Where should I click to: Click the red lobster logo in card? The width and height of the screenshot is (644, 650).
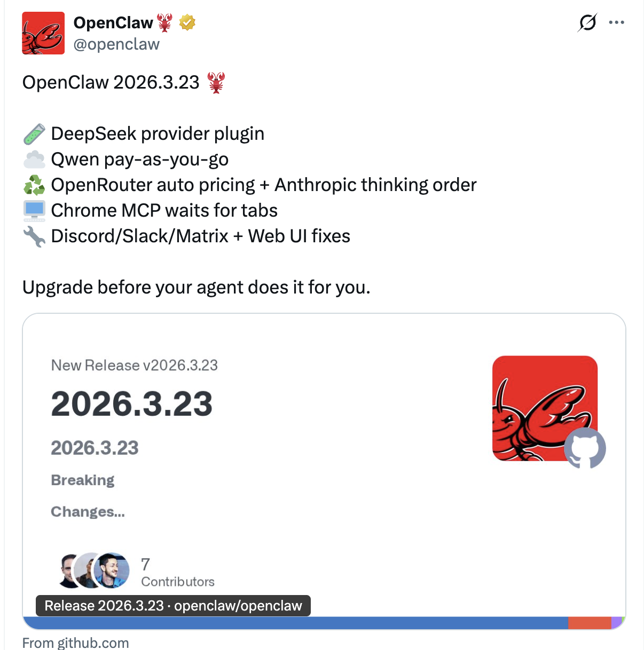point(545,408)
